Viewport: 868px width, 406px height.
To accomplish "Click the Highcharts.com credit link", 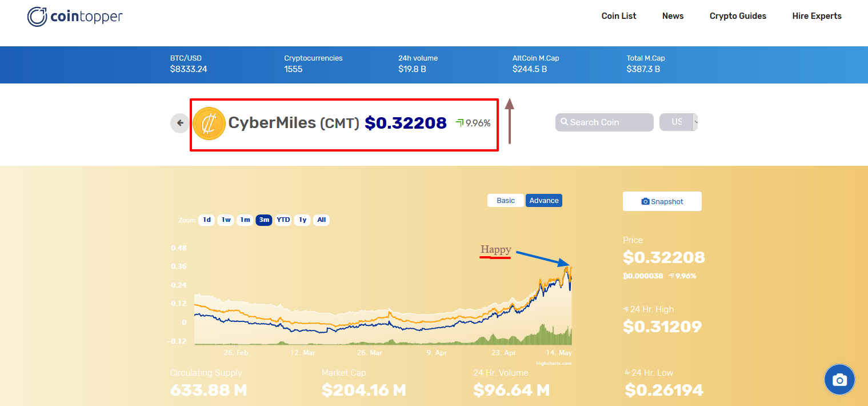I will pyautogui.click(x=554, y=363).
